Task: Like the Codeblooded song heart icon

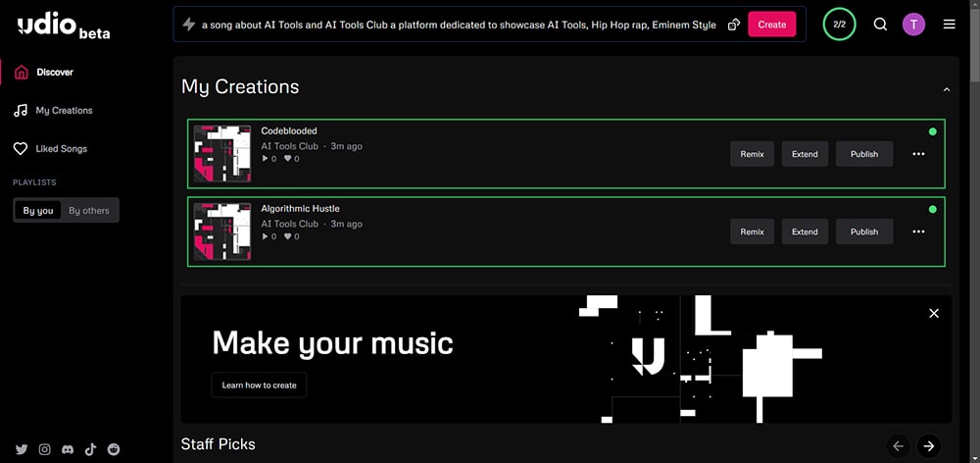Action: click(x=288, y=159)
